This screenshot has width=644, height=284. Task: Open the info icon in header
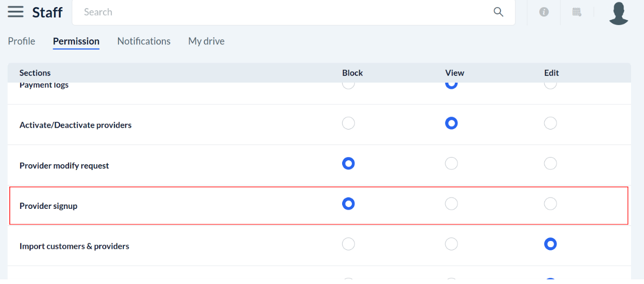tap(544, 12)
